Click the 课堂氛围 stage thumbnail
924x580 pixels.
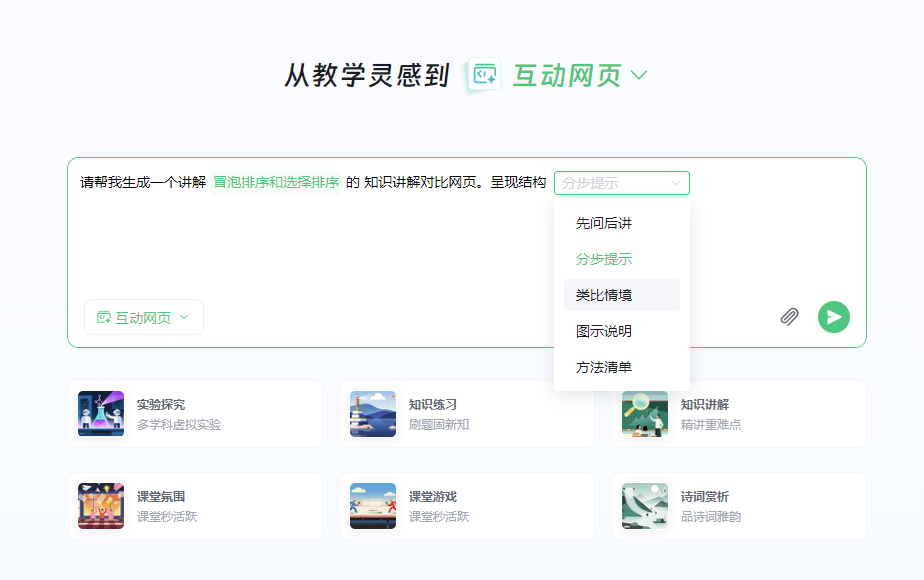(101, 506)
